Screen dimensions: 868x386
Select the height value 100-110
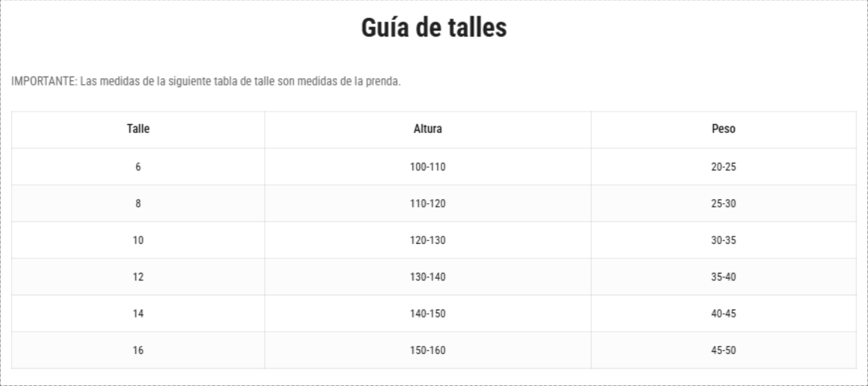tap(427, 167)
